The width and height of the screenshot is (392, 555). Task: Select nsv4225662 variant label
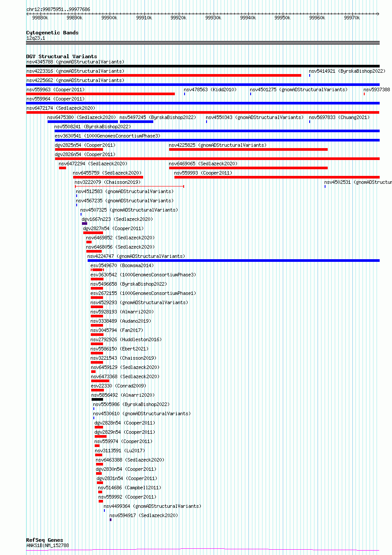click(75, 80)
